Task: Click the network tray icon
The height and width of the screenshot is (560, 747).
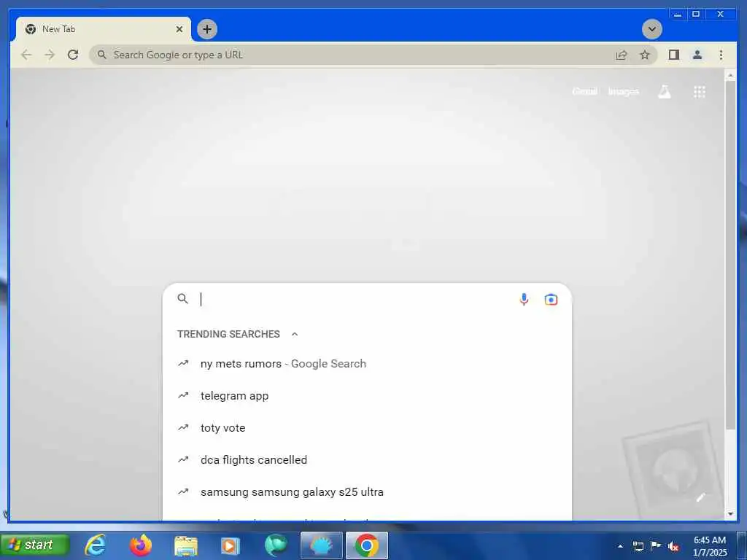Action: coord(638,546)
